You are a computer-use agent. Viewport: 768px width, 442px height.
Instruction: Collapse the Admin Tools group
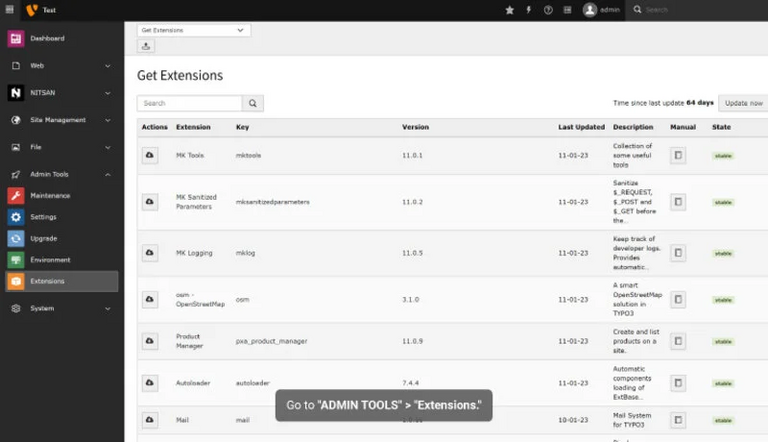[x=61, y=174]
